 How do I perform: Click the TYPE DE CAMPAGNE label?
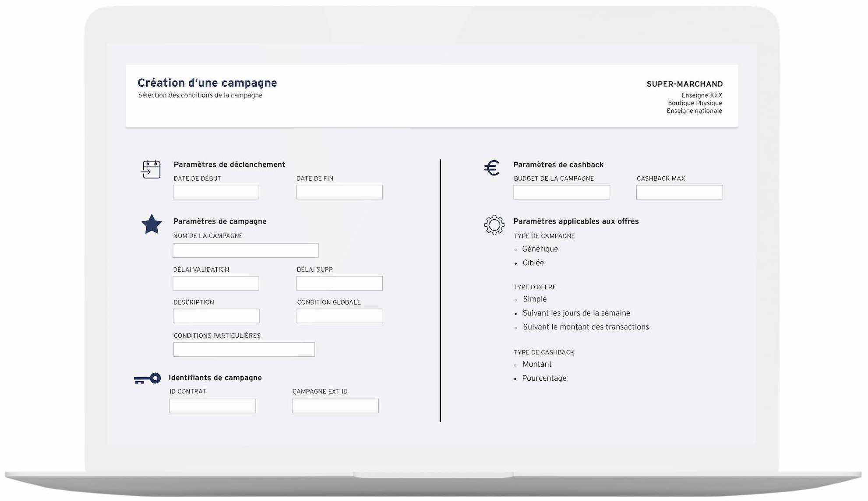[x=544, y=236]
